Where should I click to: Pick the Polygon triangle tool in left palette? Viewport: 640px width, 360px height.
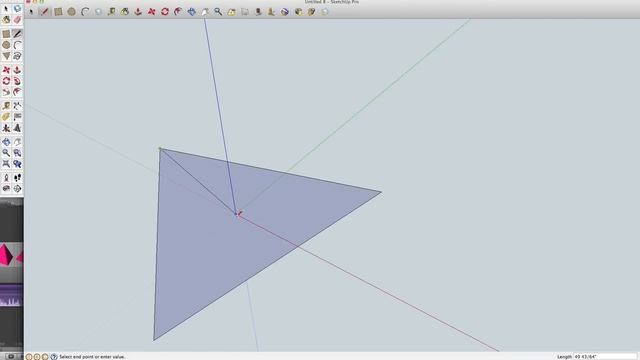(x=6, y=56)
